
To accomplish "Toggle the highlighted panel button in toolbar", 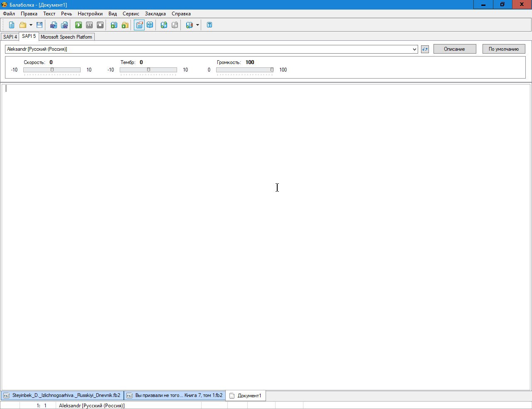I will click(139, 25).
